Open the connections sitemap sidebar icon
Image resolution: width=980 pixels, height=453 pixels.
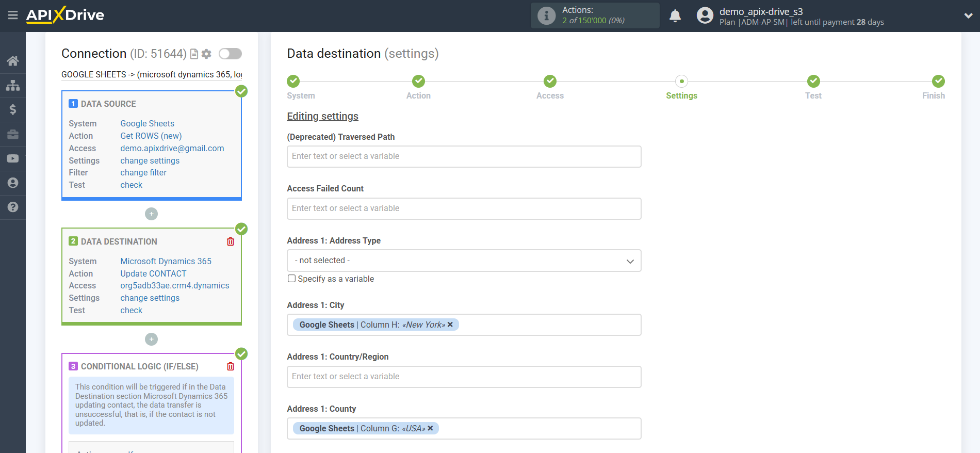coord(13,85)
